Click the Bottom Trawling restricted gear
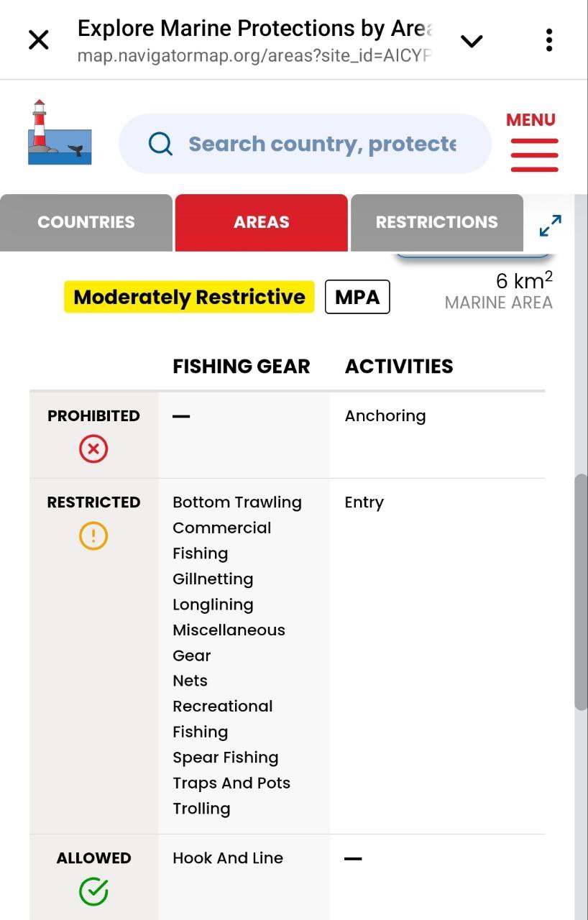Screen dimensions: 588x920 tap(237, 502)
